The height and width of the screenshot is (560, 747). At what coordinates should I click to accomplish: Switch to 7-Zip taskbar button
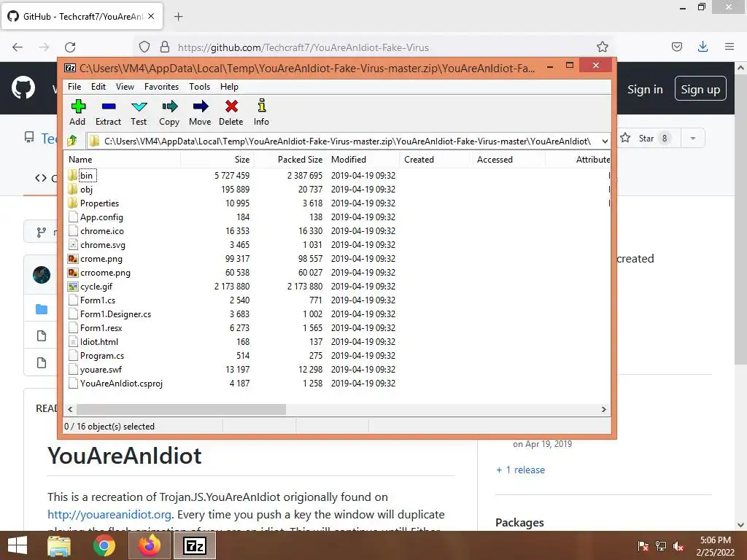click(194, 545)
